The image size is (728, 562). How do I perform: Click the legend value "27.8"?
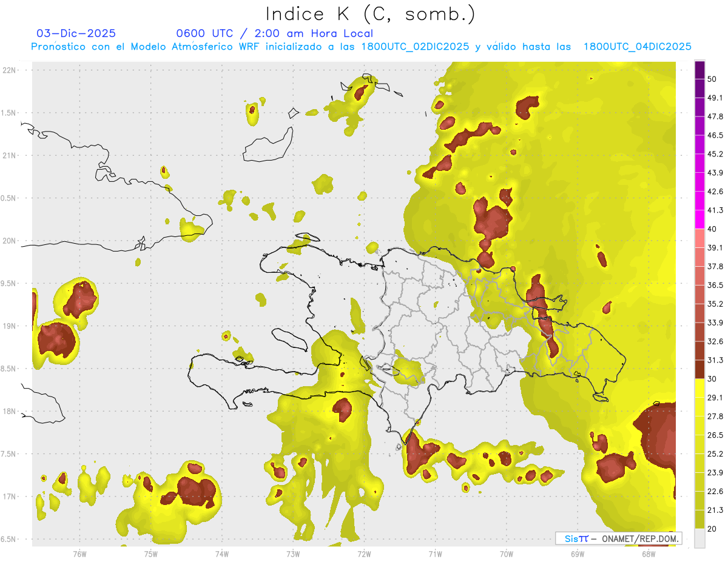(716, 416)
